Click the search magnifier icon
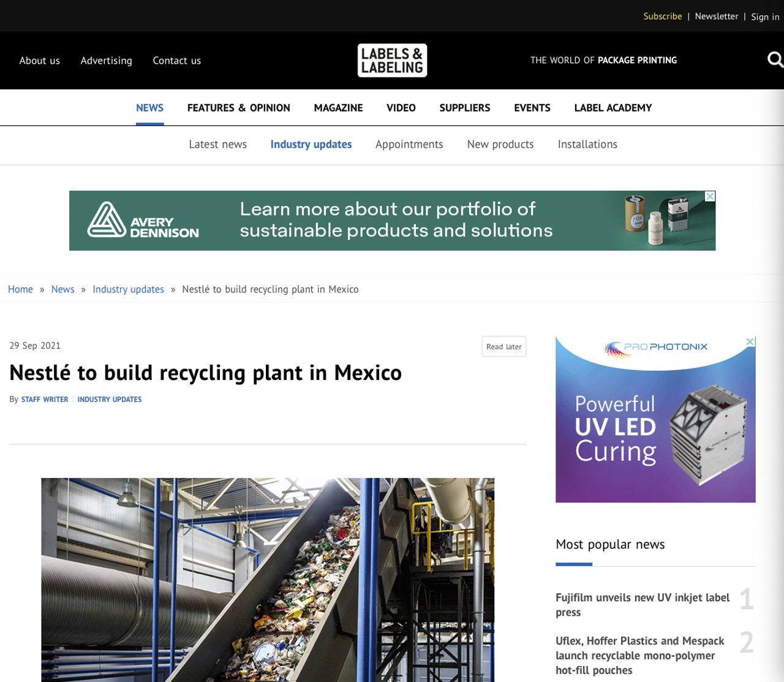Screen dimensions: 784x682 pos(775,59)
